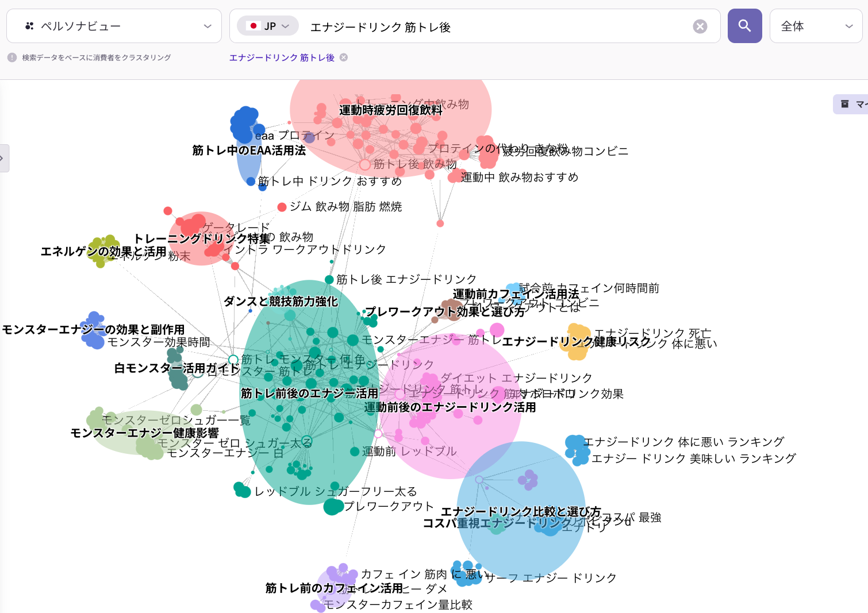868x613 pixels.
Task: Select the ダンスと競技筋力強化 cluster label
Action: [281, 301]
